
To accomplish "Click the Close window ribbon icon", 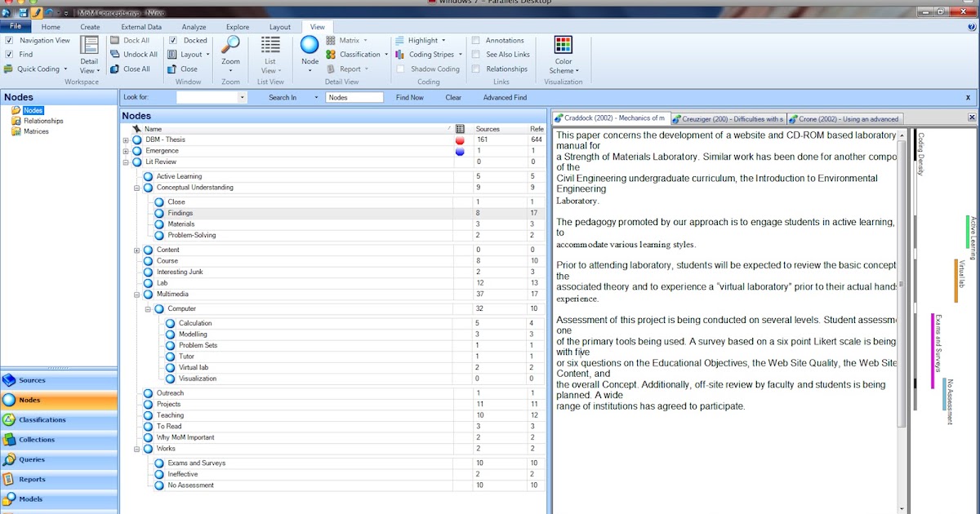I will coord(171,69).
